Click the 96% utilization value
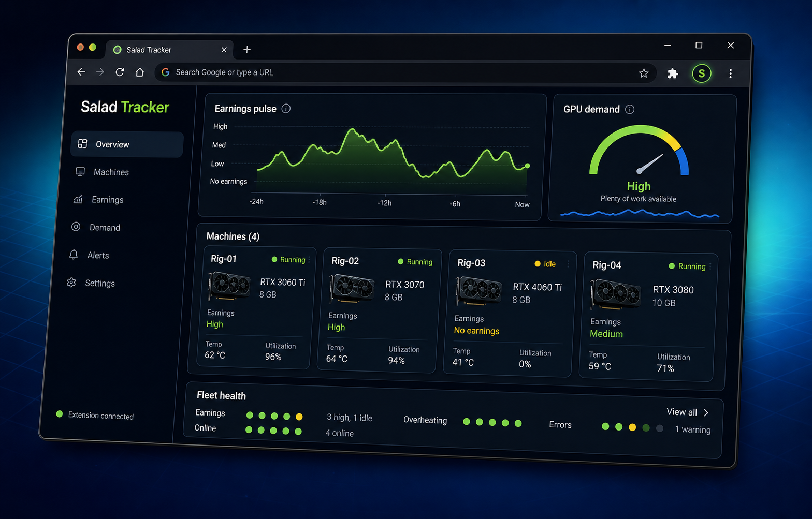Viewport: 812px width, 519px height. click(x=273, y=357)
